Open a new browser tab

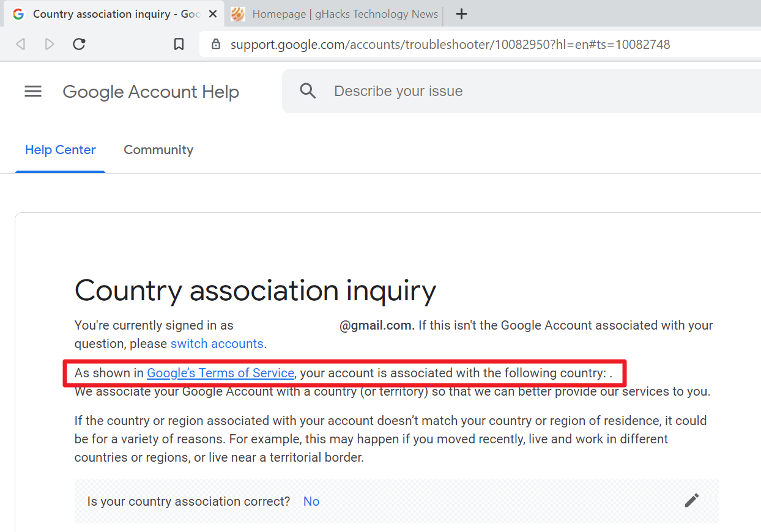(x=461, y=13)
